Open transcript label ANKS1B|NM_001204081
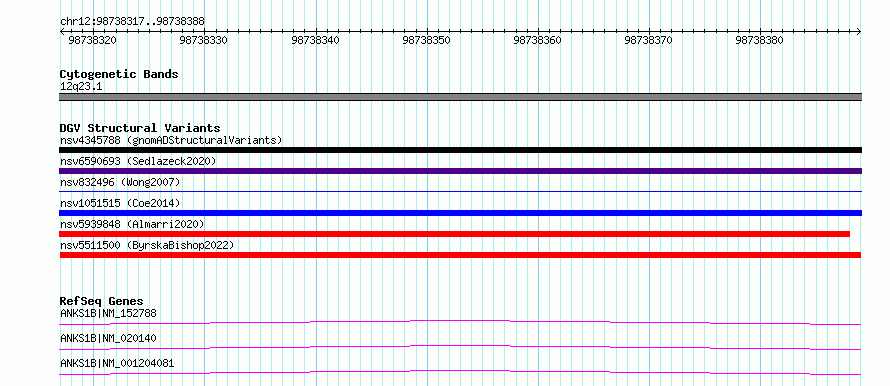 (x=117, y=363)
